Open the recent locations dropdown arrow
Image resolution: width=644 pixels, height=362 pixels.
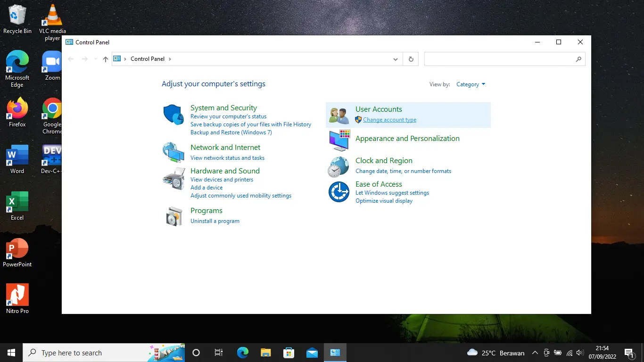click(x=96, y=59)
